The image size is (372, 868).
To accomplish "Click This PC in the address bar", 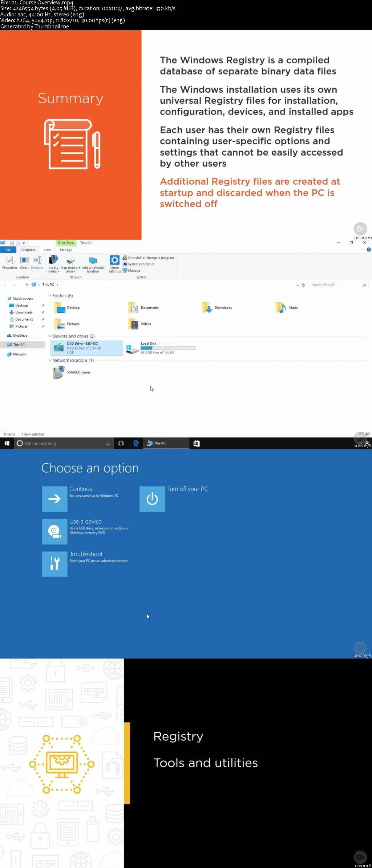I will 48,285.
